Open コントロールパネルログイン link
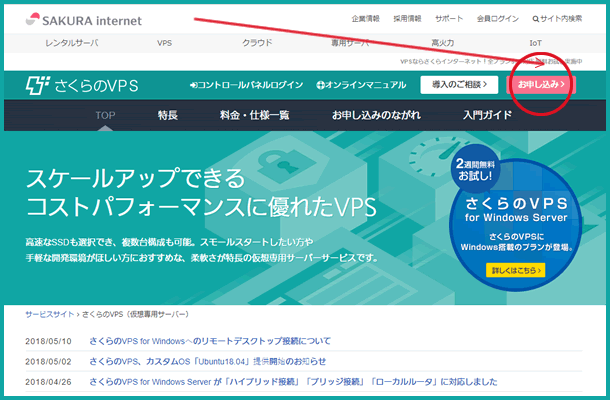 247,85
